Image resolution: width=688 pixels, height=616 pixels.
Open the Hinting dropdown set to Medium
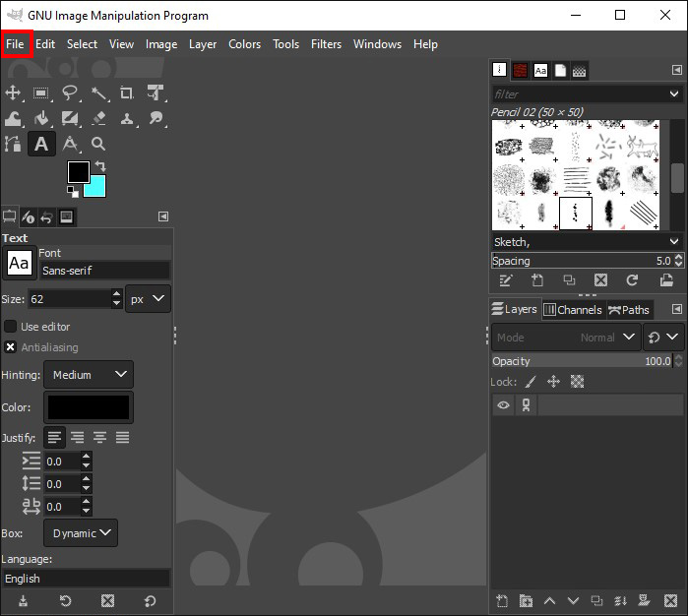click(x=90, y=375)
